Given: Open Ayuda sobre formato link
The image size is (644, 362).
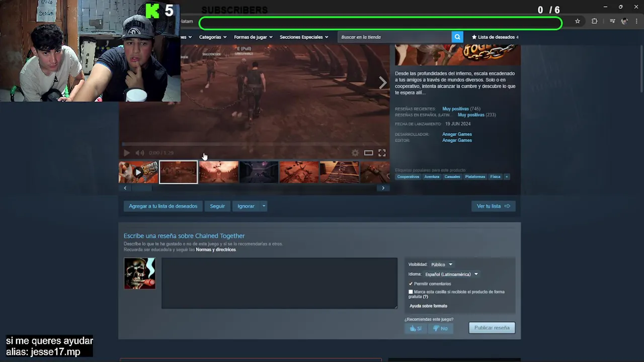Looking at the screenshot, I should pyautogui.click(x=428, y=306).
